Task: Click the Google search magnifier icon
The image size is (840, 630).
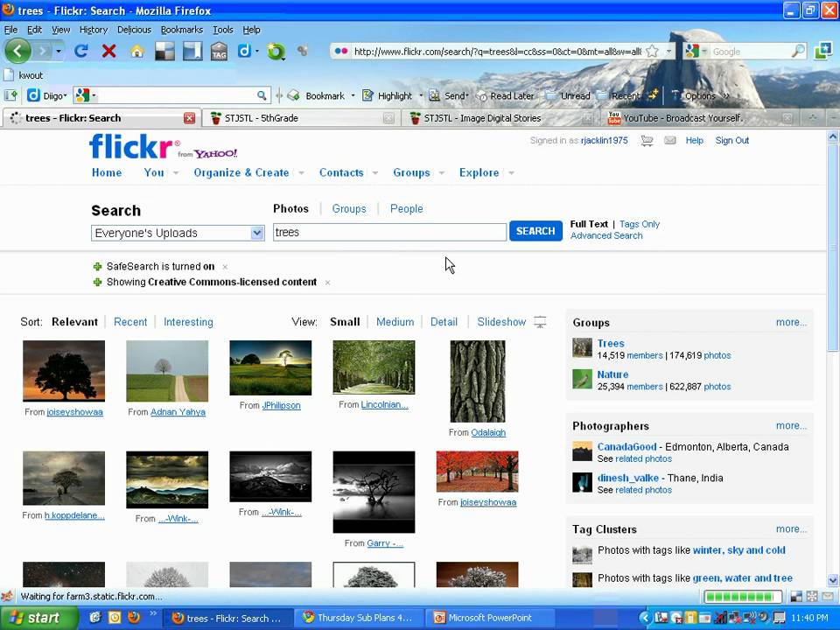Action: pos(798,52)
